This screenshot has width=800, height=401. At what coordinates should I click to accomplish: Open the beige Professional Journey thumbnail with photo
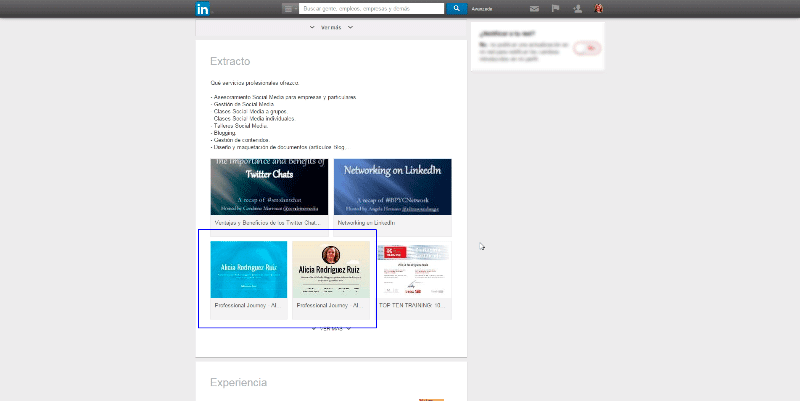tap(330, 269)
